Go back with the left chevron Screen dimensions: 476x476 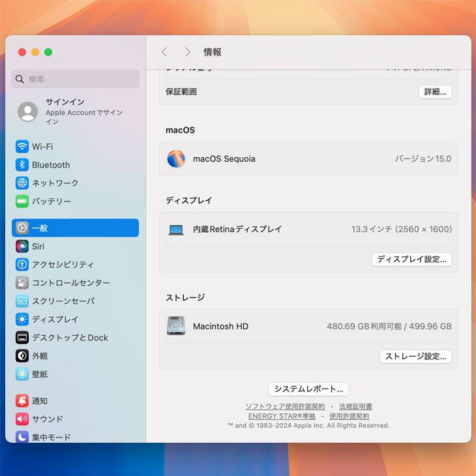click(164, 52)
